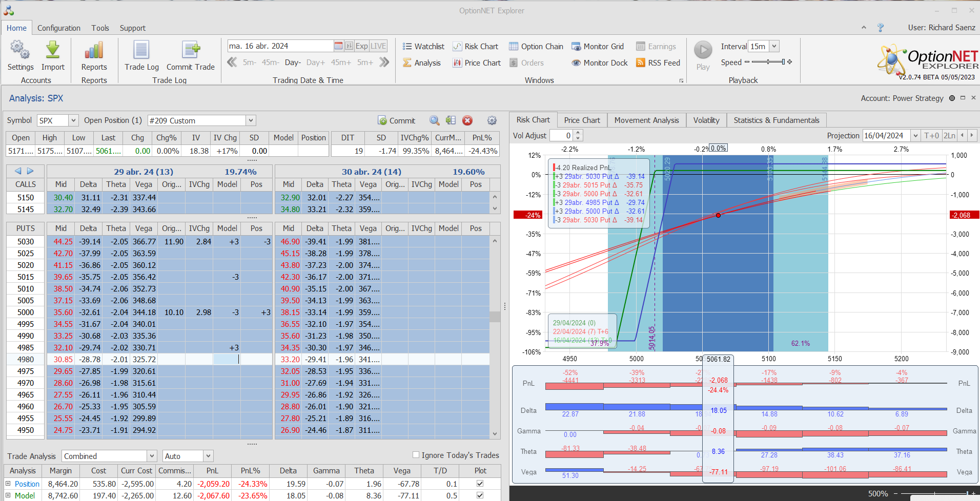Switch to the Volatility tab
980x501 pixels.
tap(706, 120)
